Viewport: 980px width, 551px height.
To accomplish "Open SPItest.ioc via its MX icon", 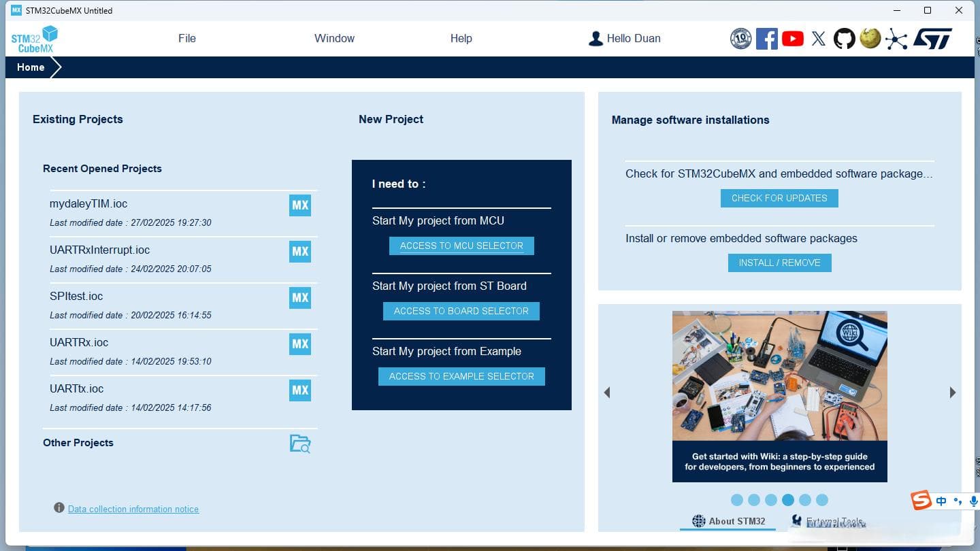I will pos(300,297).
